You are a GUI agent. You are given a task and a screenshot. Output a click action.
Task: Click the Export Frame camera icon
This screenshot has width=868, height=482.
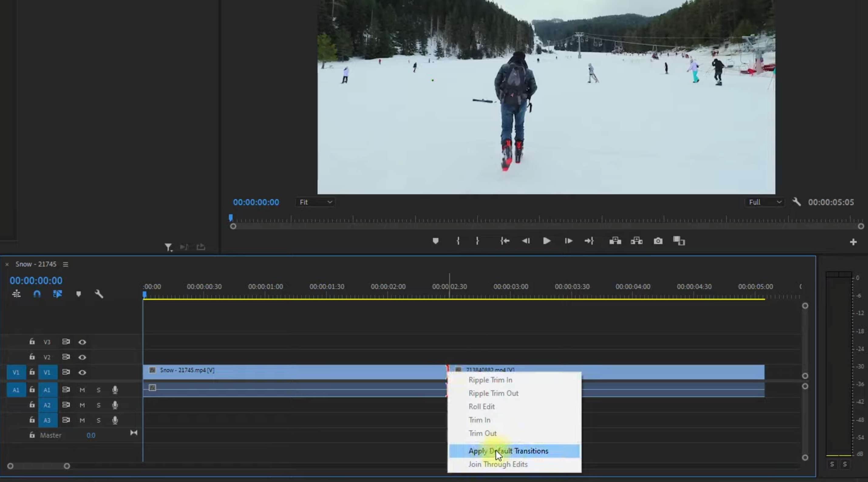tap(658, 241)
